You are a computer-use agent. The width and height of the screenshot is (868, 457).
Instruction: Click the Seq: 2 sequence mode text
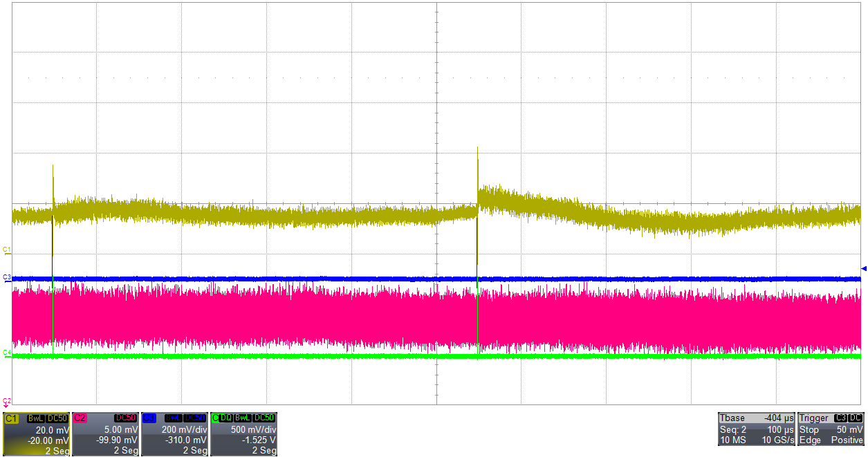[x=733, y=430]
